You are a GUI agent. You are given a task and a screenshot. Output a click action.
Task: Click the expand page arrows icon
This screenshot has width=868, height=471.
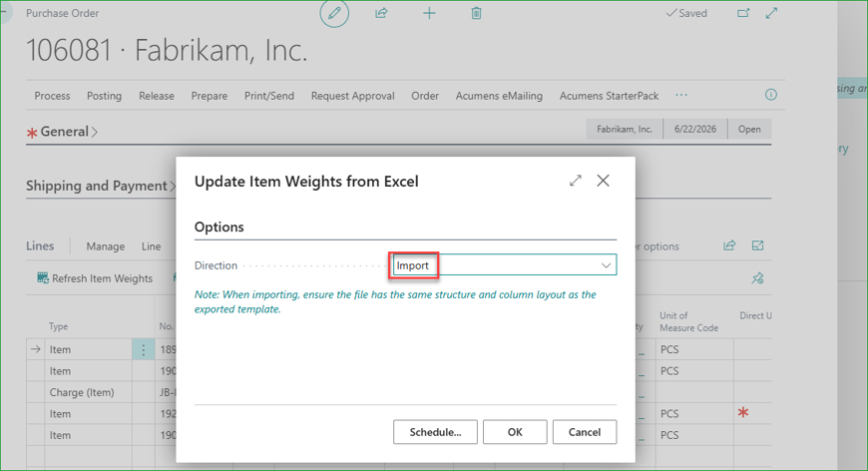[771, 13]
